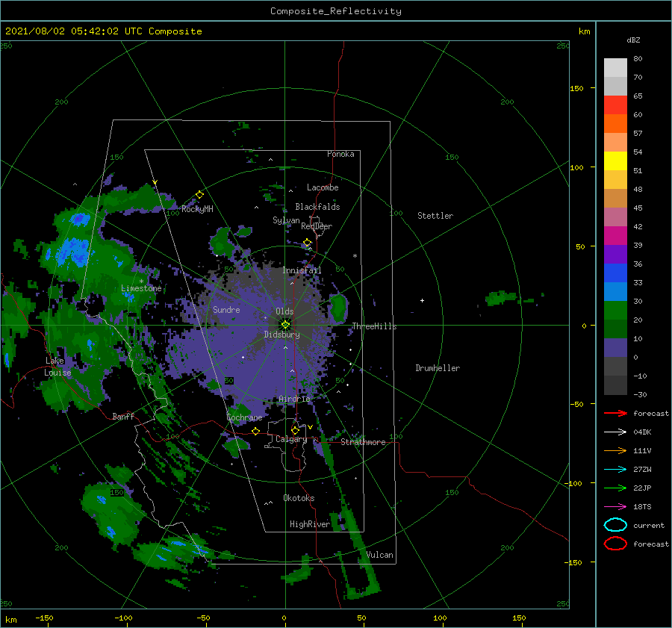The image size is (672, 628).
Task: Click the magenta 18TS arrow in legend
Action: point(615,507)
